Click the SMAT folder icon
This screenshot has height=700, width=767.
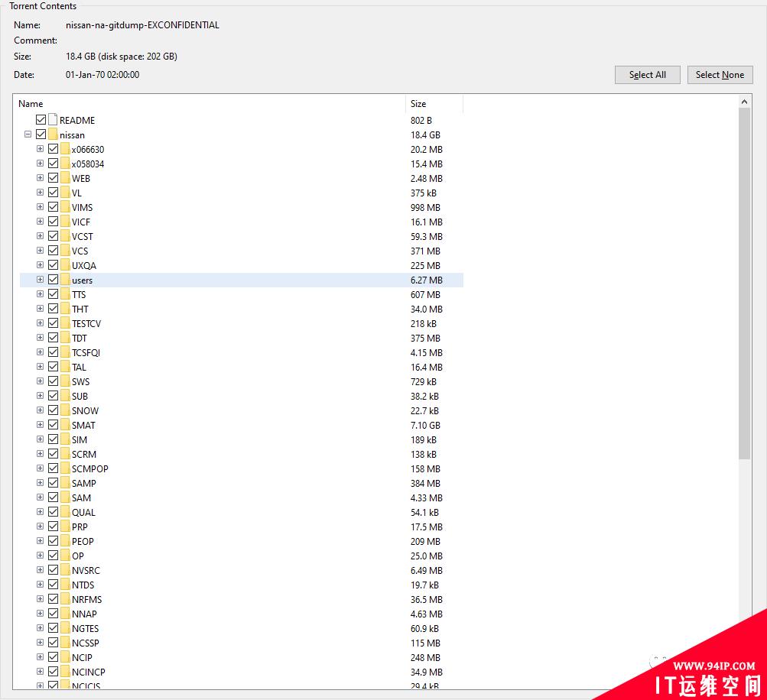coord(65,425)
